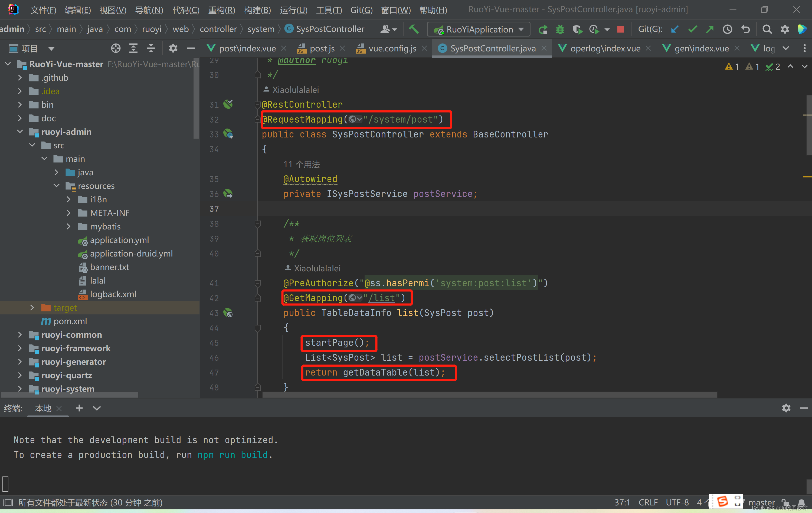
Task: Click the Build project hammer icon
Action: pos(414,29)
